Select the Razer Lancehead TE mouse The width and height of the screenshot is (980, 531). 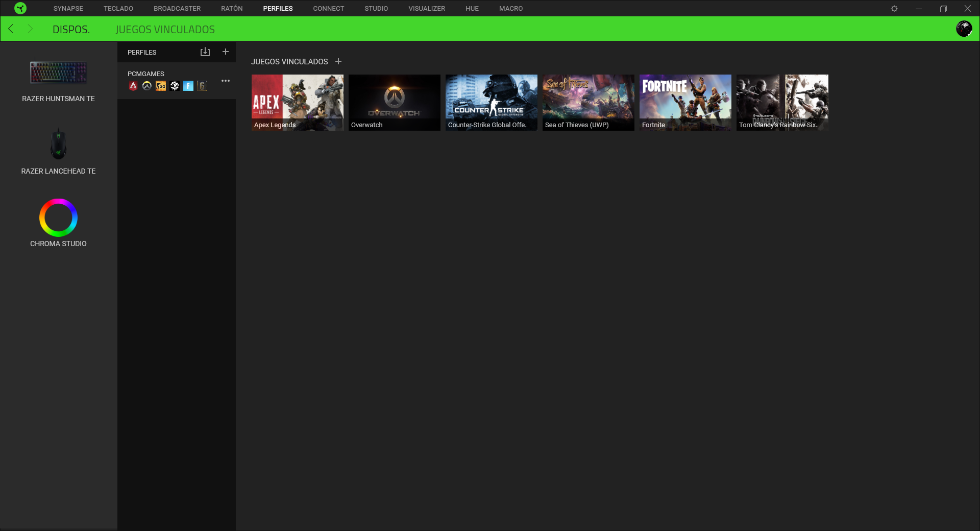point(58,144)
